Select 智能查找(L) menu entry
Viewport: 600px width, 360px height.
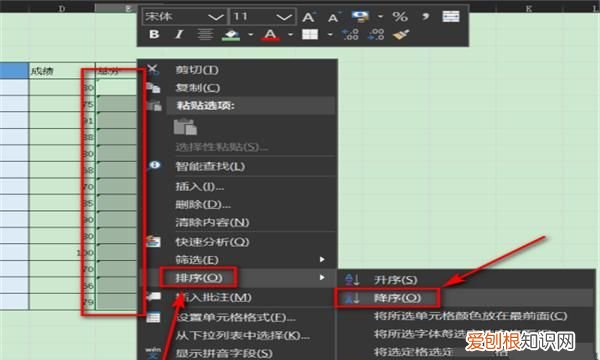[x=210, y=166]
